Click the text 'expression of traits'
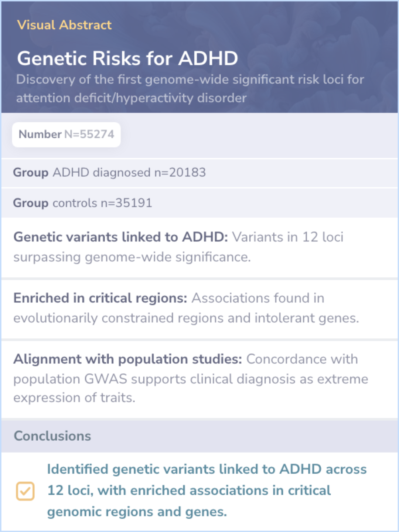The width and height of the screenshot is (399, 532). (x=74, y=397)
